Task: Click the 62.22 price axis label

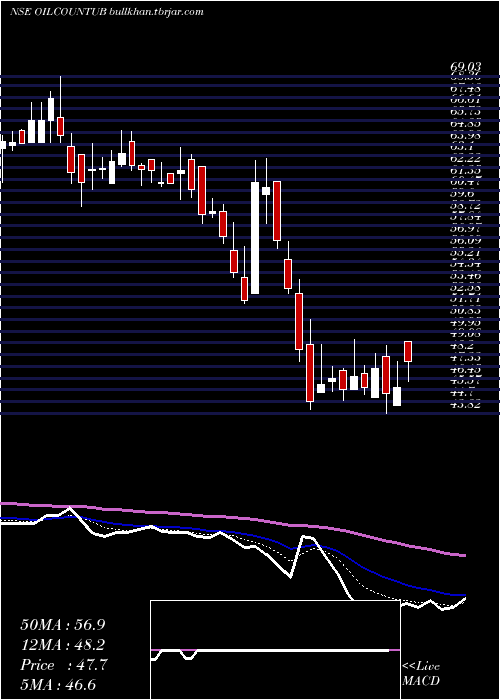Action: pos(465,159)
